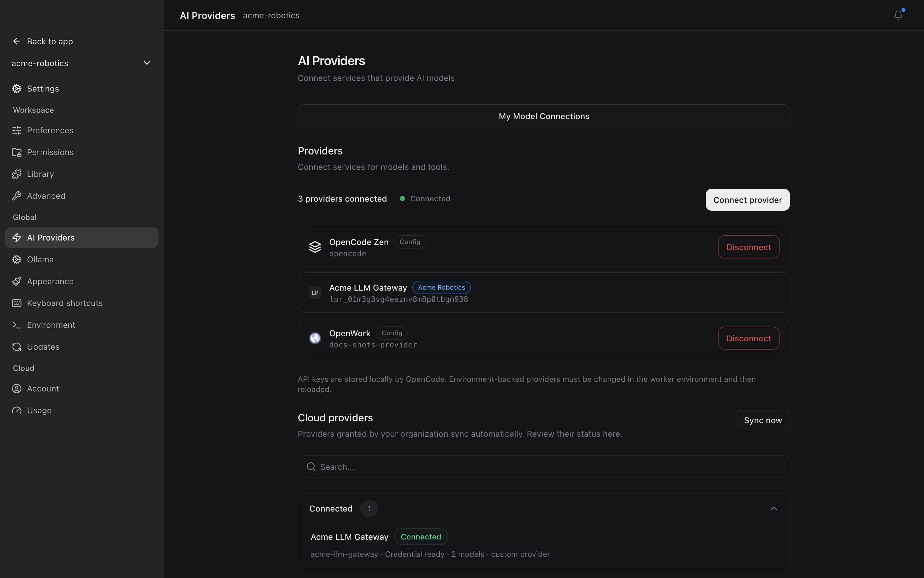The height and width of the screenshot is (578, 924).
Task: Click the Config badge next to OpenWork
Action: coord(392,333)
